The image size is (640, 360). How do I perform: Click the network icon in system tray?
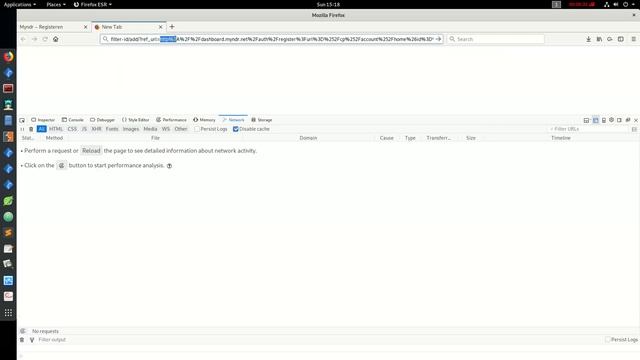tap(607, 4)
